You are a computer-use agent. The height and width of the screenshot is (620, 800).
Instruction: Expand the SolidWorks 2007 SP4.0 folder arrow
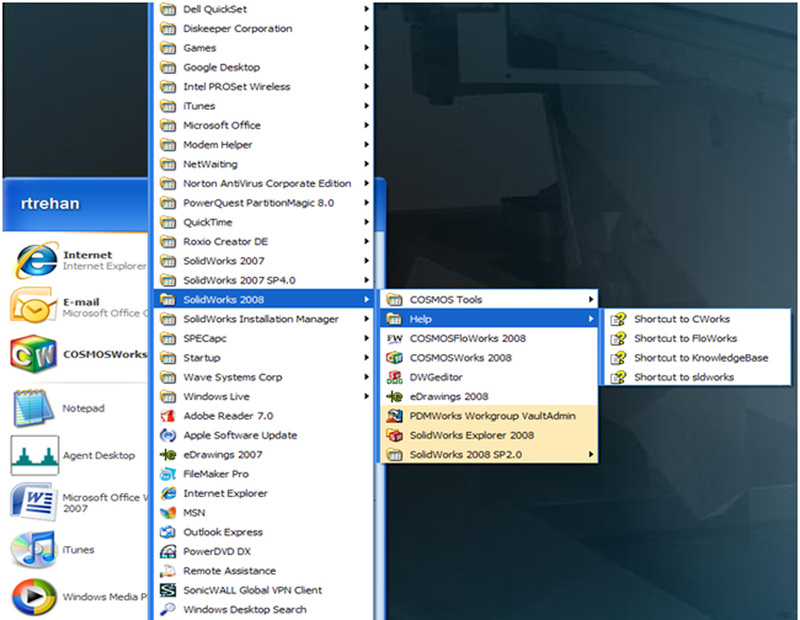point(366,280)
